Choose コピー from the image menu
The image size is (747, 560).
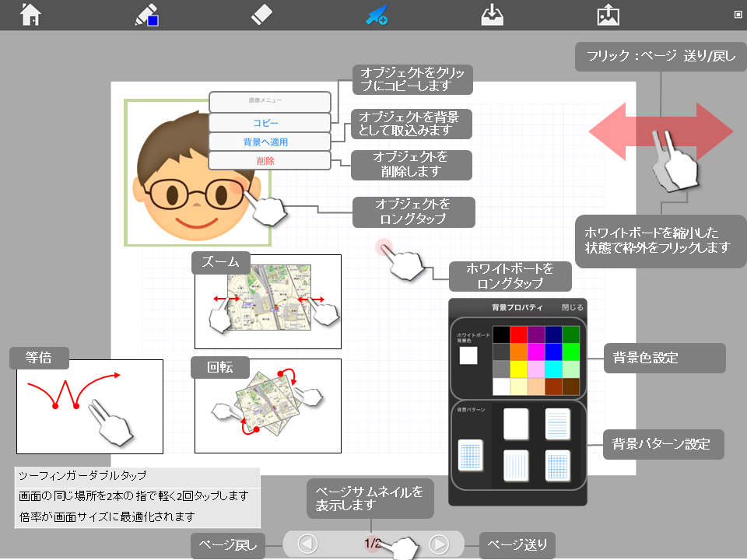[x=269, y=122]
